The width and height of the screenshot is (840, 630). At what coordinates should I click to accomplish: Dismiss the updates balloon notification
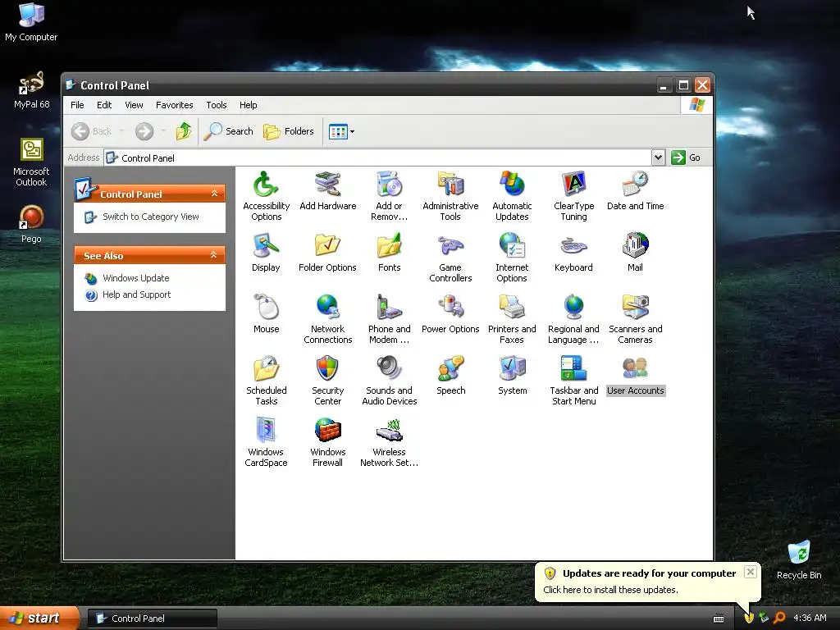pos(751,572)
